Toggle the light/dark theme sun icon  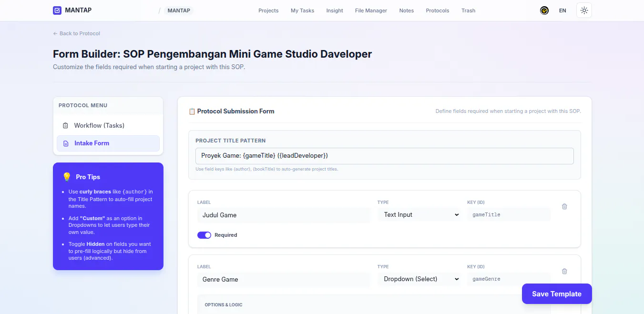click(x=584, y=10)
